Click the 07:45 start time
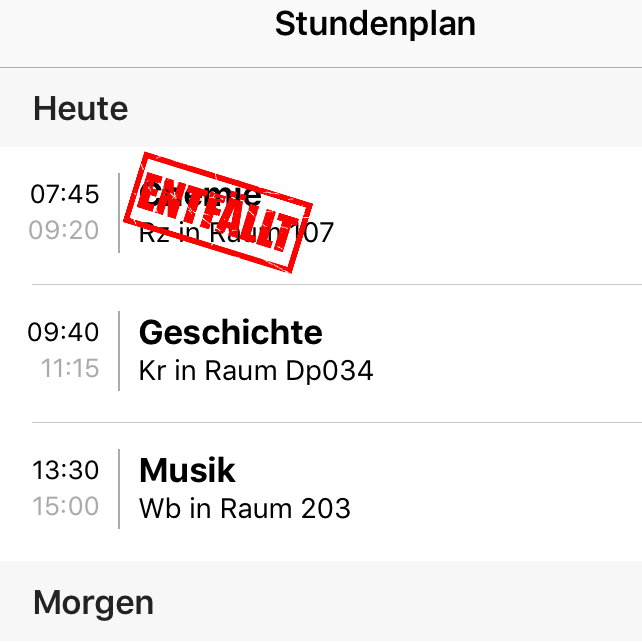 (x=65, y=193)
